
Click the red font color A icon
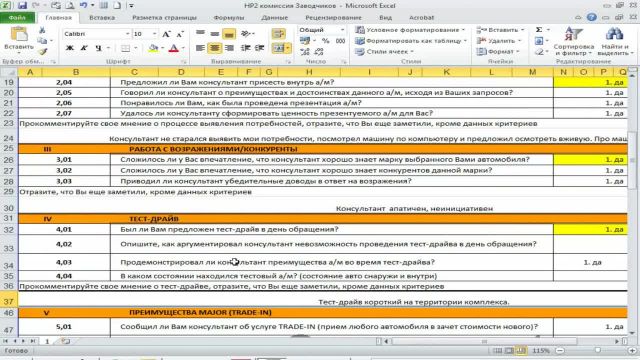173,48
